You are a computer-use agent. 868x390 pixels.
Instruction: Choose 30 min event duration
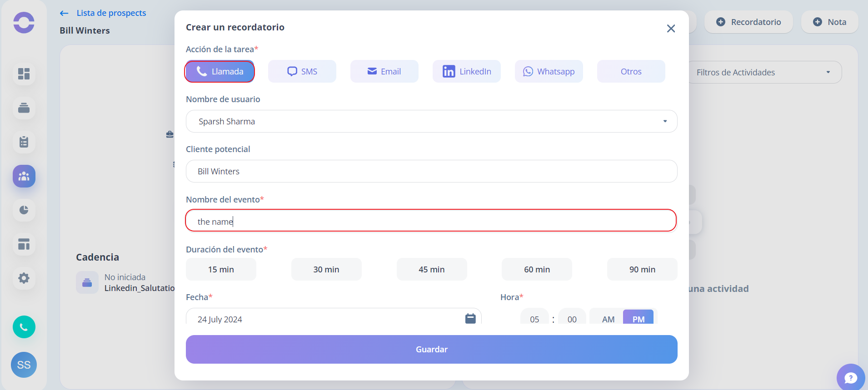pos(326,269)
